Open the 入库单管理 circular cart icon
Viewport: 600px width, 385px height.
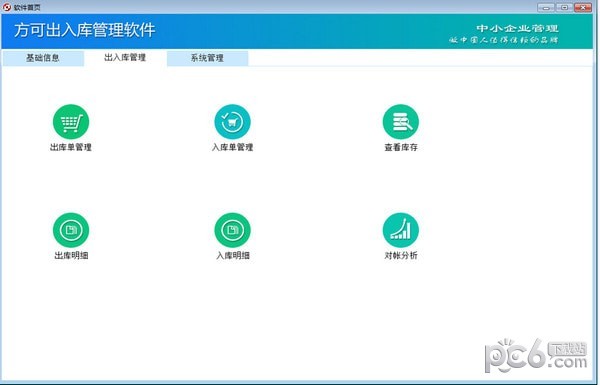click(232, 122)
